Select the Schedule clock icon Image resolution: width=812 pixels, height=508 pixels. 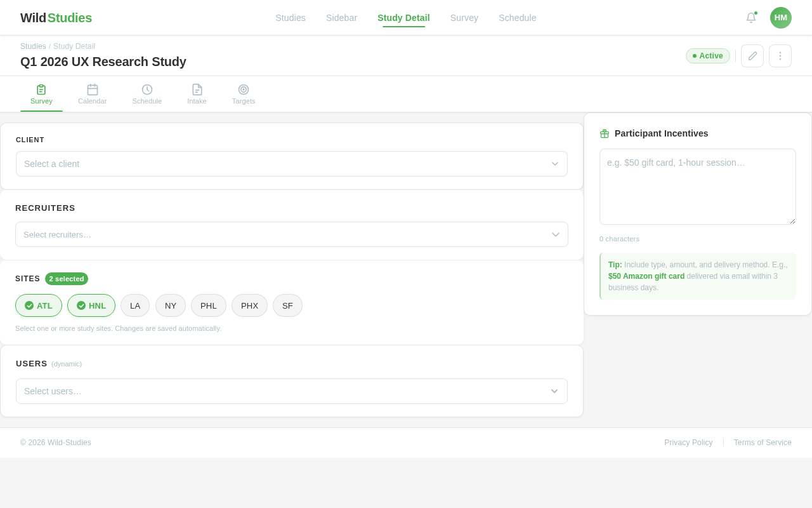(x=147, y=90)
